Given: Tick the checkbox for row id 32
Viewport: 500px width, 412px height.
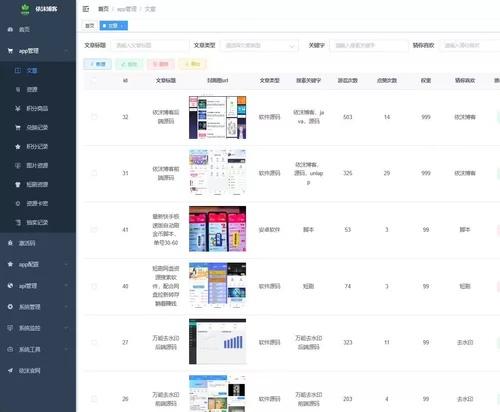Looking at the screenshot, I should coord(94,117).
